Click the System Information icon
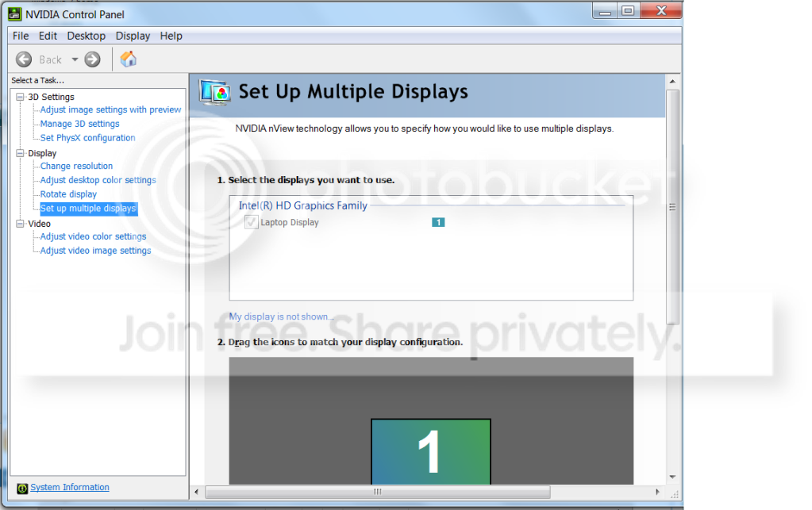 22,489
